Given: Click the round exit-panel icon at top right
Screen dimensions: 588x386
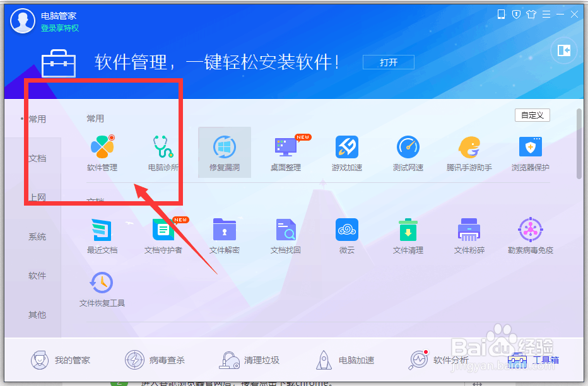Looking at the screenshot, I should 563,50.
